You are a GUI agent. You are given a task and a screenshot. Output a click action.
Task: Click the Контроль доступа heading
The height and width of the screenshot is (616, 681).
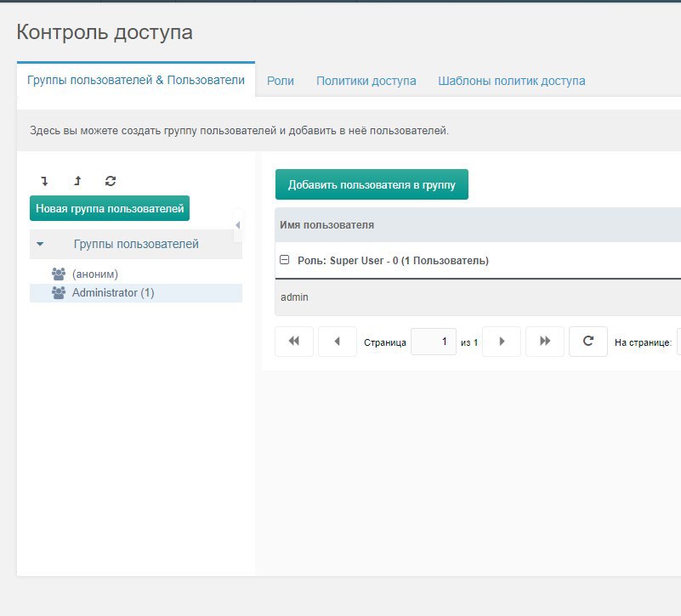coord(105,32)
